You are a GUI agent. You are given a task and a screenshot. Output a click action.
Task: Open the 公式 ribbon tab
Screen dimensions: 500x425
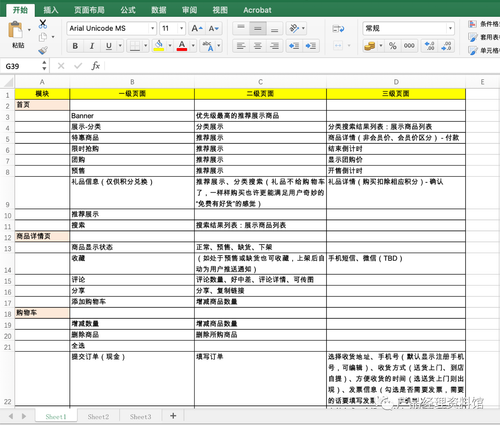point(128,10)
